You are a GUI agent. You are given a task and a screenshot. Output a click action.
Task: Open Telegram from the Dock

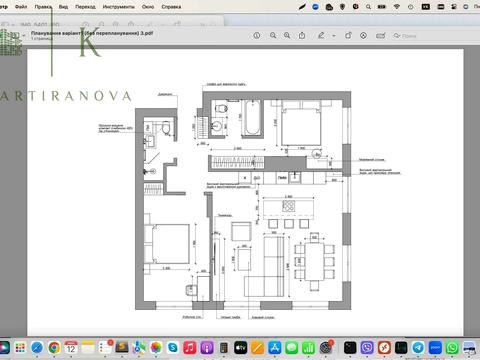(418, 348)
